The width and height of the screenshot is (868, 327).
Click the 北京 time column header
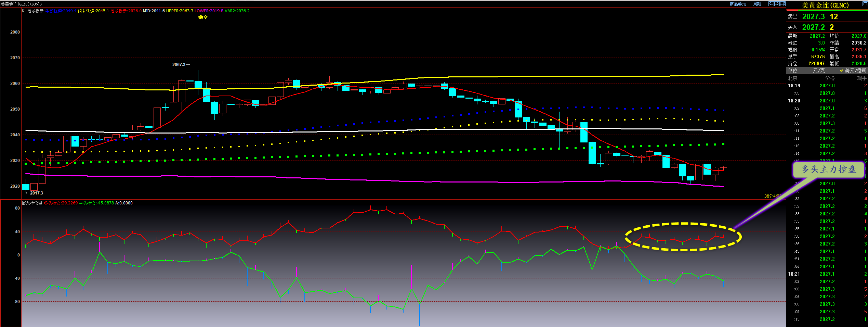[x=792, y=78]
